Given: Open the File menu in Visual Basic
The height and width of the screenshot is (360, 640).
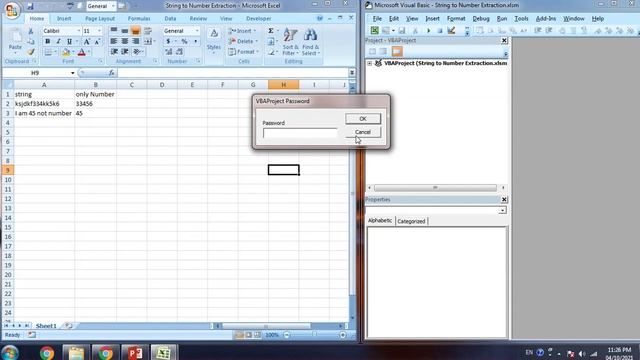Looking at the screenshot, I should click(377, 19).
